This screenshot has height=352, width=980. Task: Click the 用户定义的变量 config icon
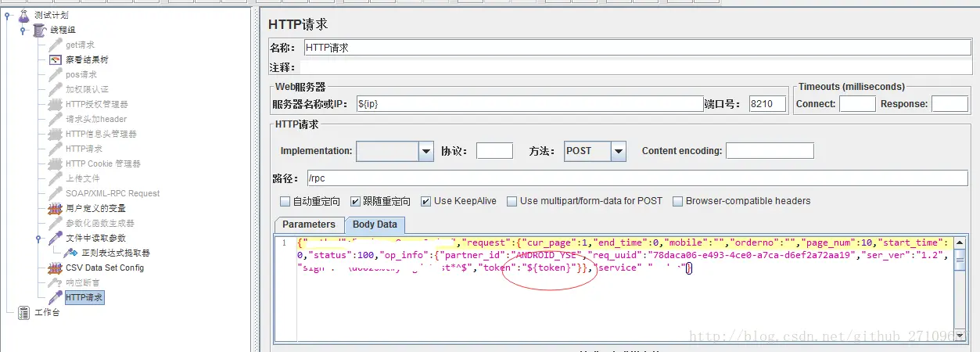56,208
